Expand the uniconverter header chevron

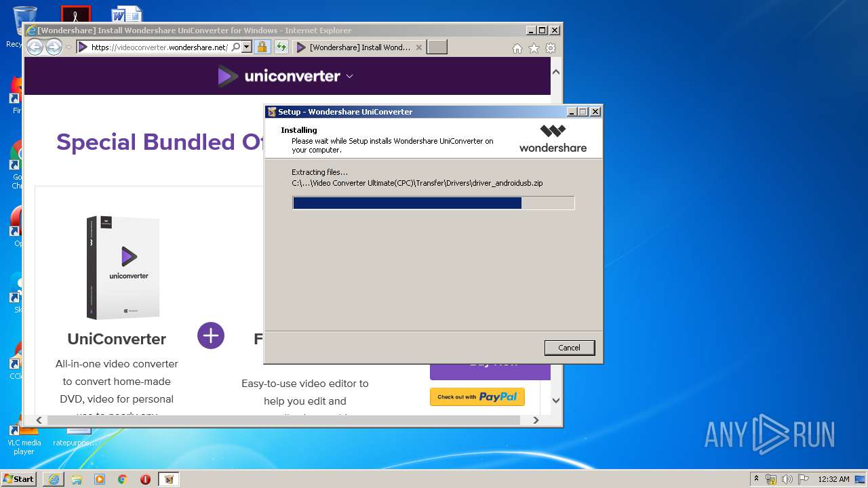point(349,77)
